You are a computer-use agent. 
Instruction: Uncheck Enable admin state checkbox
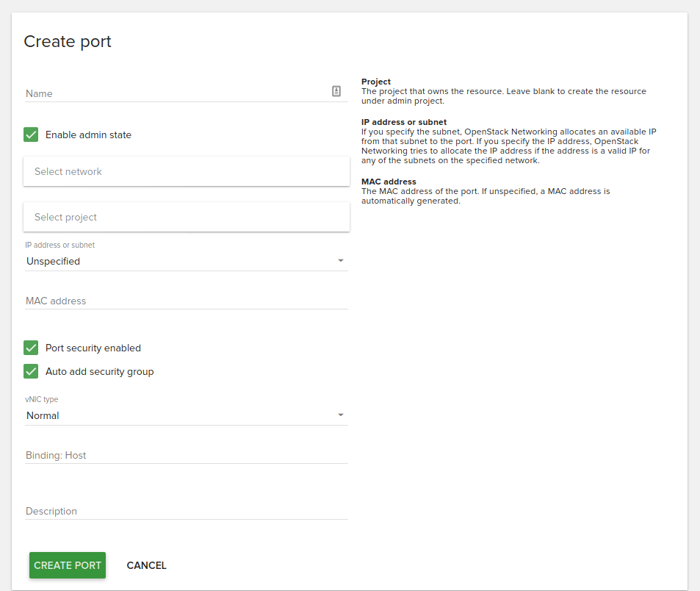[31, 135]
